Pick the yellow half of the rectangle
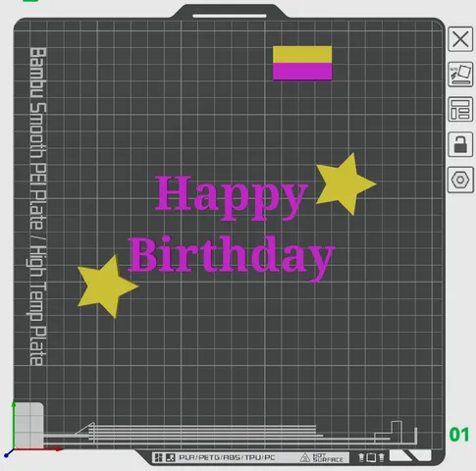This screenshot has width=476, height=471. [302, 55]
